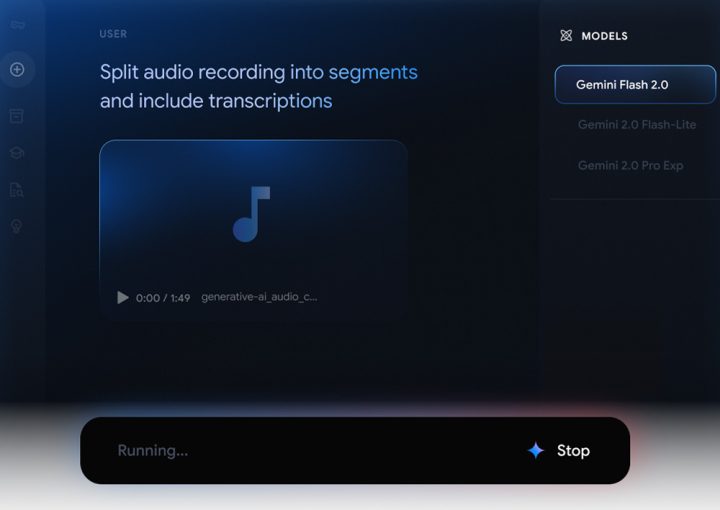Click the generative-ai_audio_c... file name
The image size is (720, 510).
[259, 297]
